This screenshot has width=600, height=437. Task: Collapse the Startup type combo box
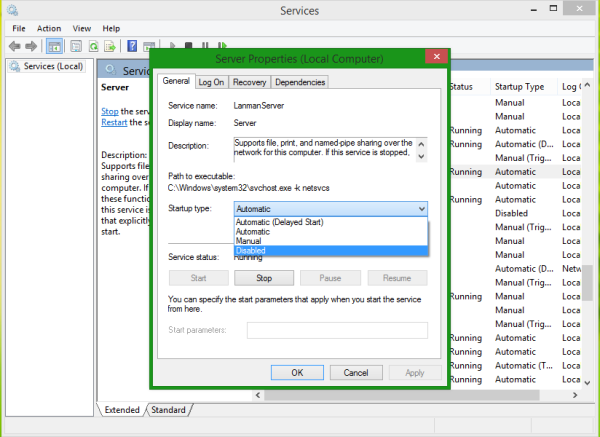coord(421,209)
